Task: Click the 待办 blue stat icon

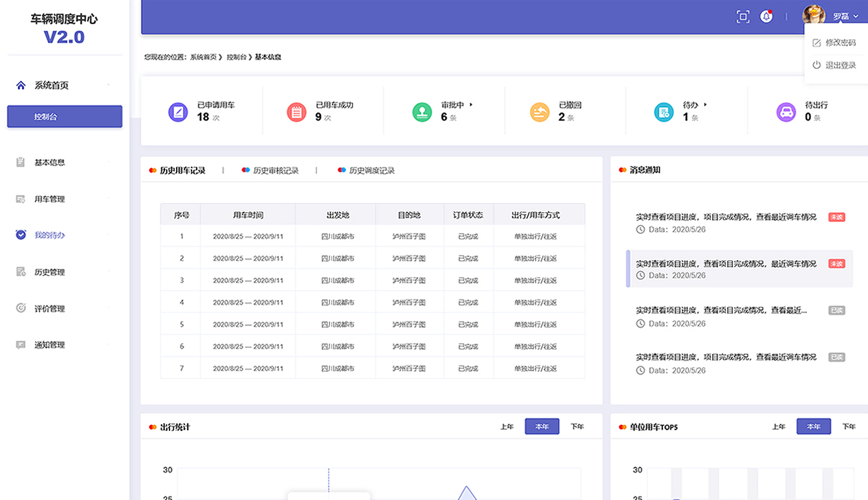Action: 664,112
